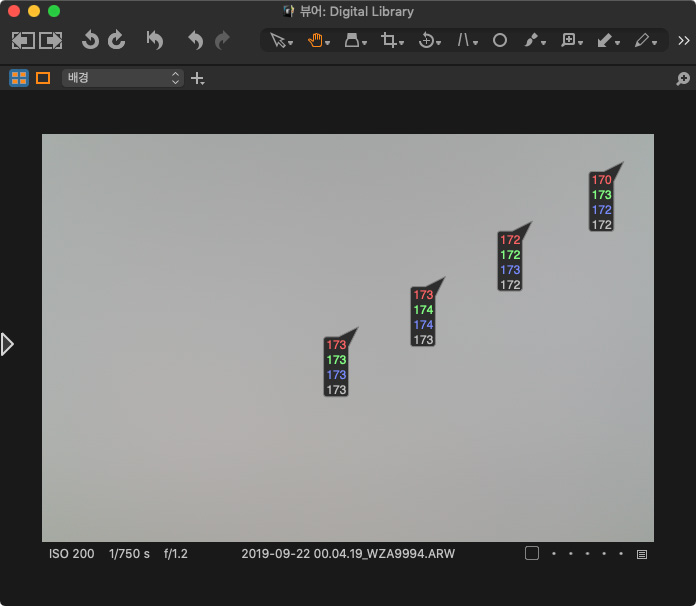Screen dimensions: 696x606
Task: Toggle the color tag square checkbox
Action: click(532, 553)
